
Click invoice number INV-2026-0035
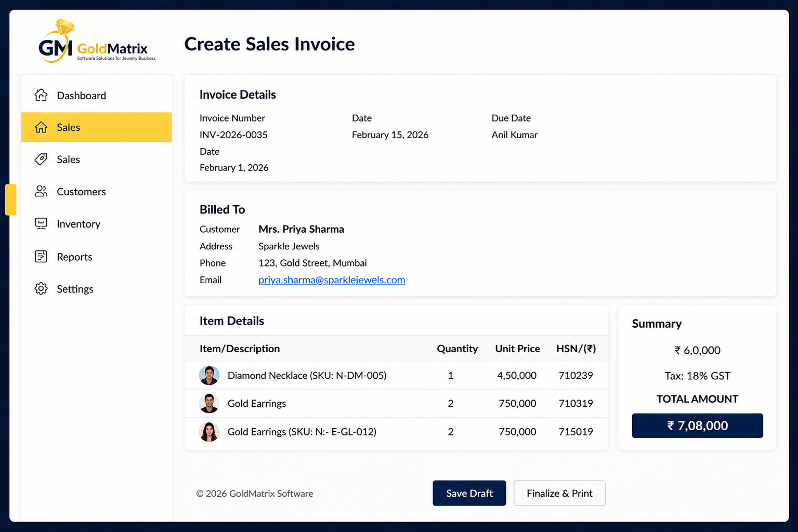(x=233, y=135)
